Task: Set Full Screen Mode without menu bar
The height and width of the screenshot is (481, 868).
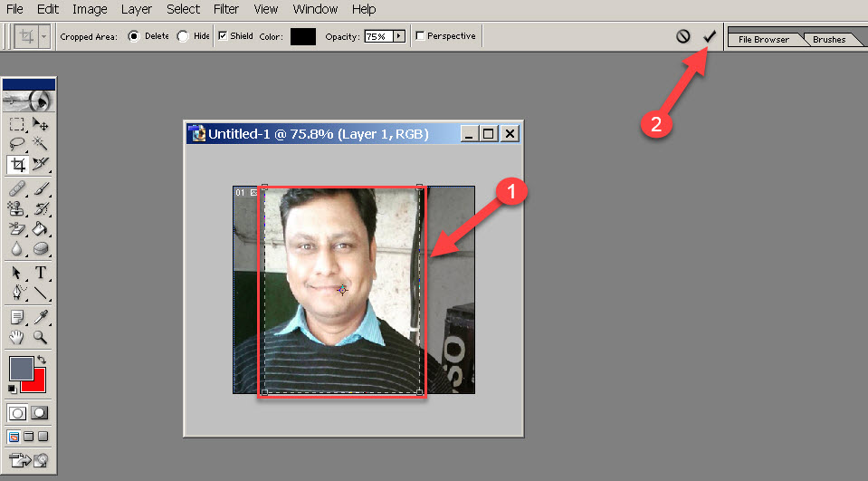Action: click(x=43, y=437)
